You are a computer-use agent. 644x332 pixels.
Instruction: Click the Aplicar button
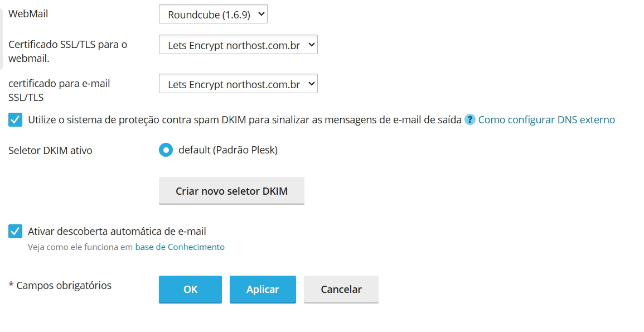pos(263,289)
